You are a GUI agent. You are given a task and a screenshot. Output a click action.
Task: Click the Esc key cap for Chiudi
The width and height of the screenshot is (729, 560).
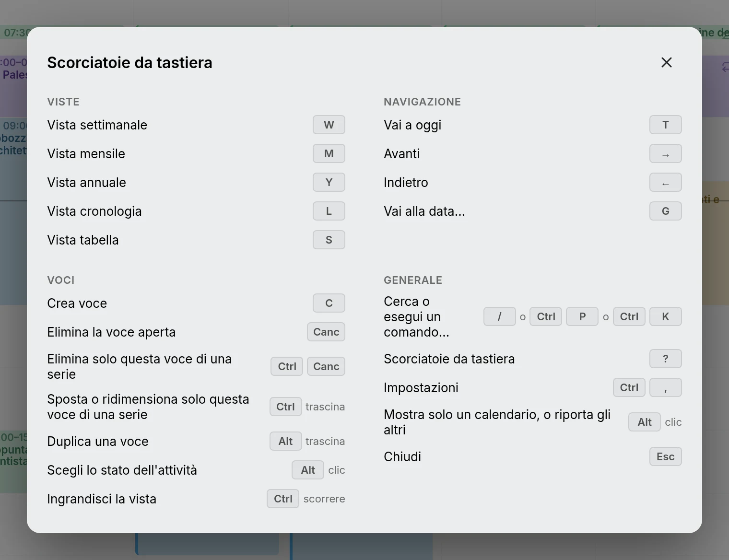pos(666,456)
